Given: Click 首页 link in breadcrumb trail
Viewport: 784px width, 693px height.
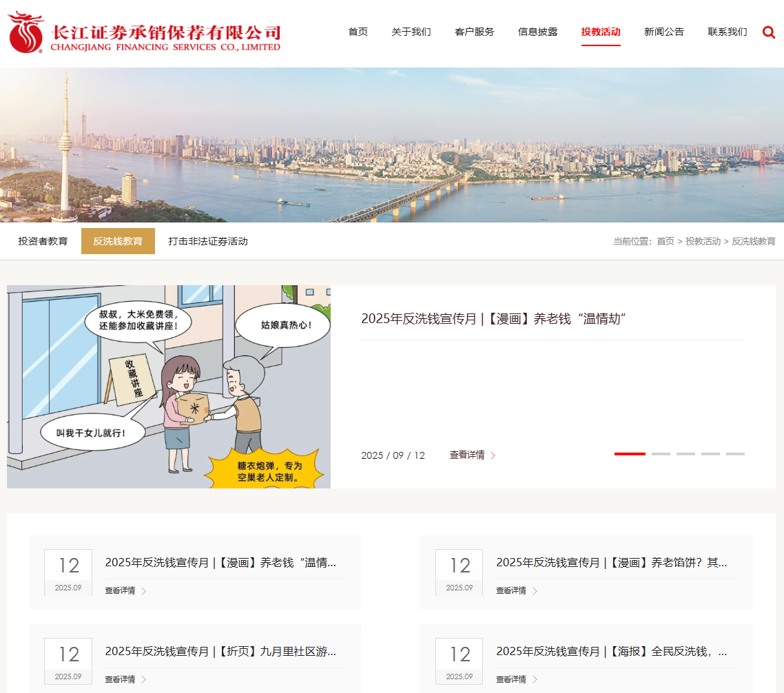Looking at the screenshot, I should pos(666,241).
